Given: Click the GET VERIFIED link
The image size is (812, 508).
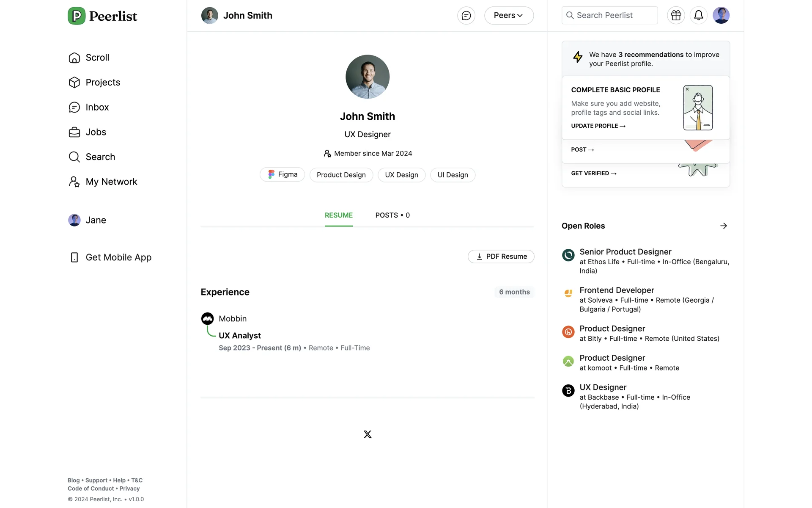Looking at the screenshot, I should point(593,174).
